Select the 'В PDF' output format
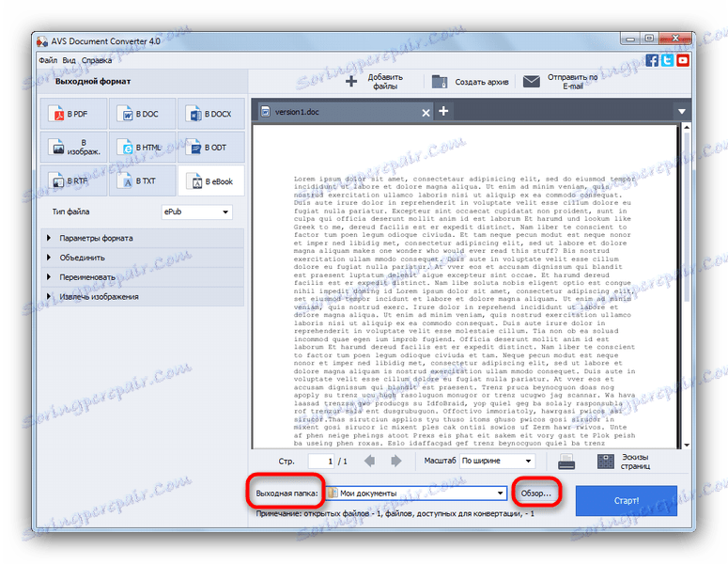 (73, 114)
